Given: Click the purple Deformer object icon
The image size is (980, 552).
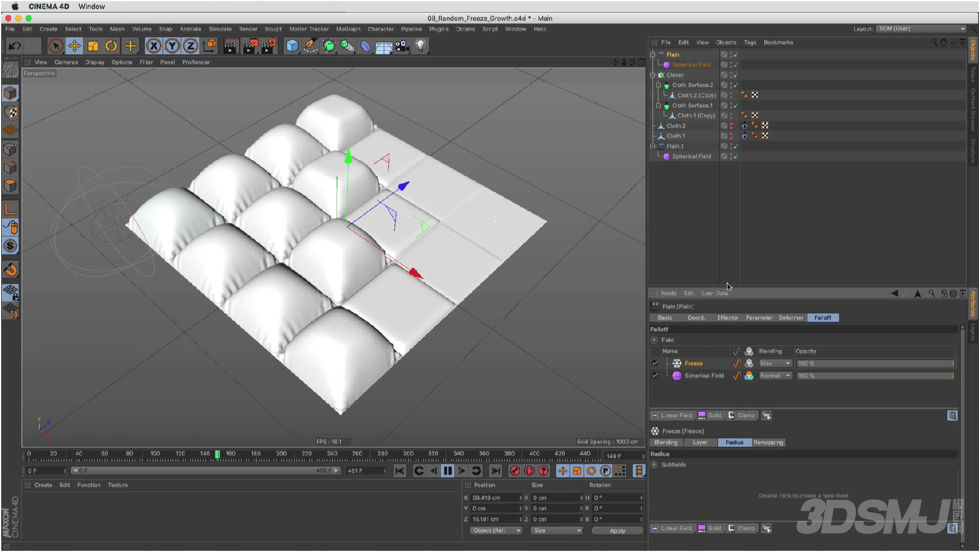Looking at the screenshot, I should pyautogui.click(x=366, y=46).
